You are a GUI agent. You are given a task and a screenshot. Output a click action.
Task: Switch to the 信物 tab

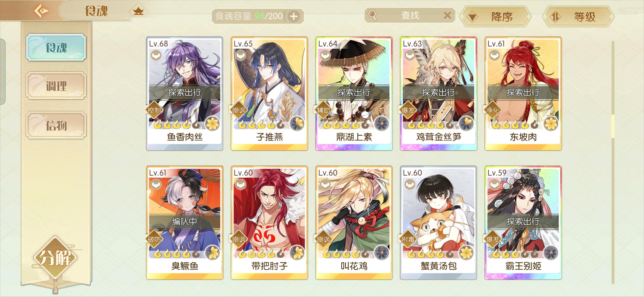click(x=56, y=125)
